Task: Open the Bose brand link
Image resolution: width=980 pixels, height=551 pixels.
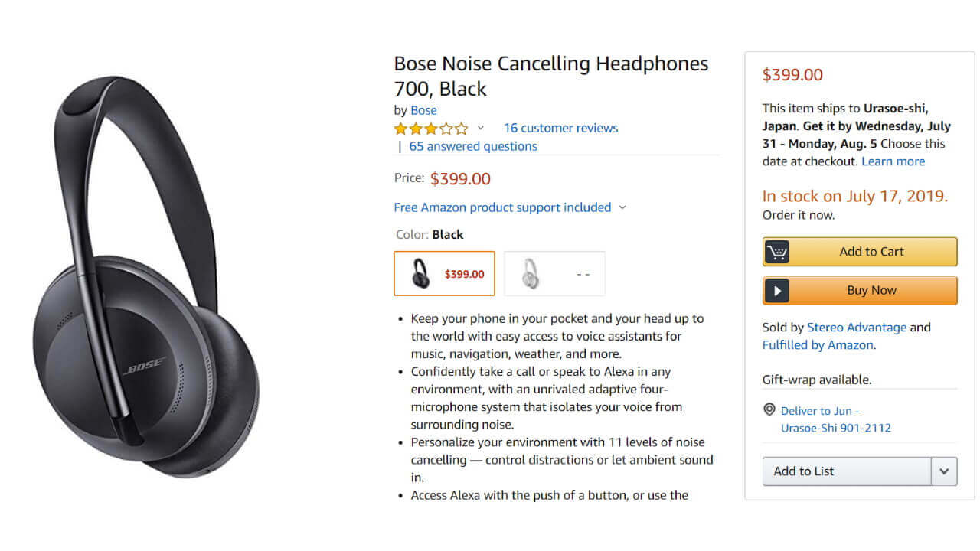Action: tap(423, 110)
